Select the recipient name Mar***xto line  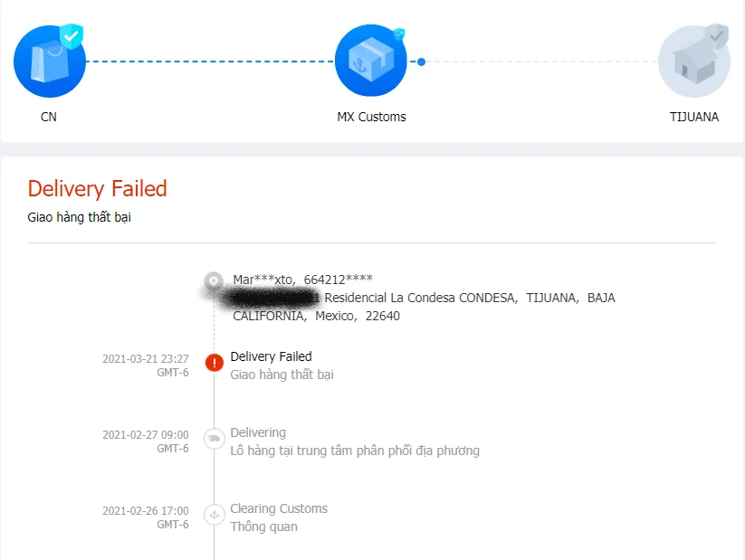(302, 279)
